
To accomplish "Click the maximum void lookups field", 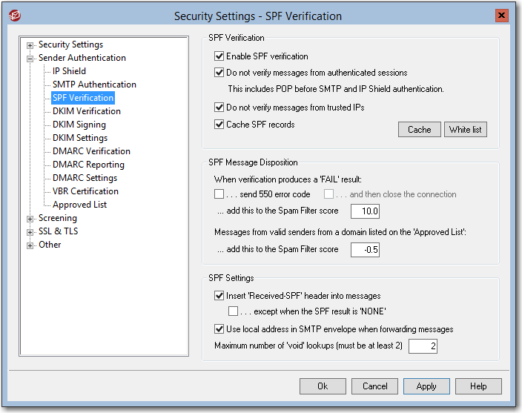I will coord(423,346).
